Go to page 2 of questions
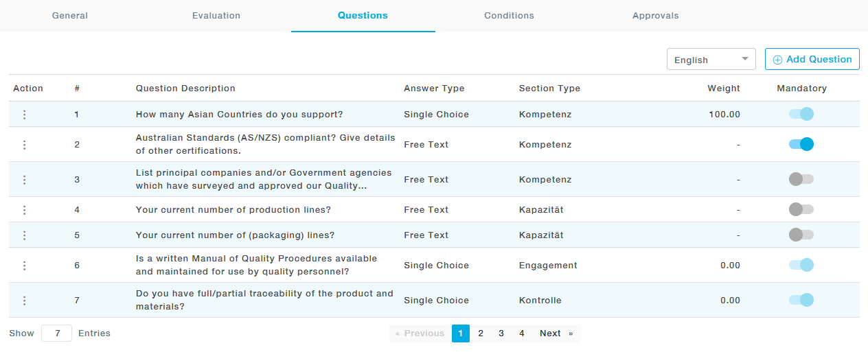This screenshot has height=352, width=868. pyautogui.click(x=481, y=333)
